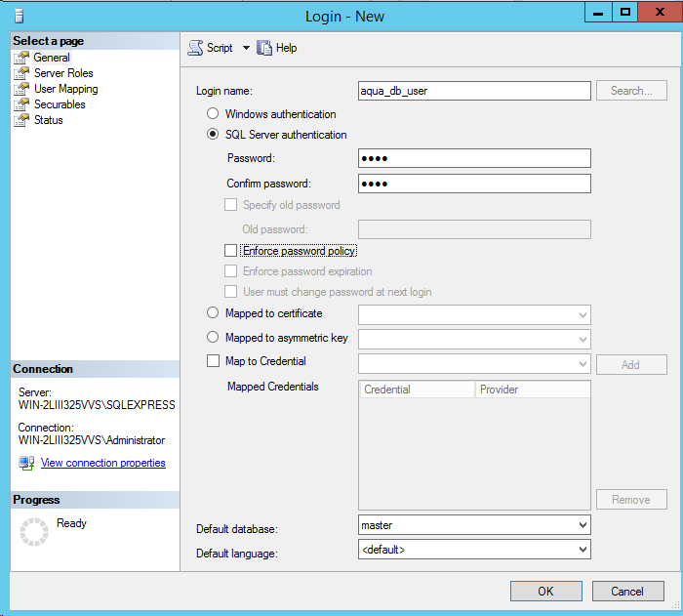
Task: Click the connection properties icon
Action: point(26,463)
